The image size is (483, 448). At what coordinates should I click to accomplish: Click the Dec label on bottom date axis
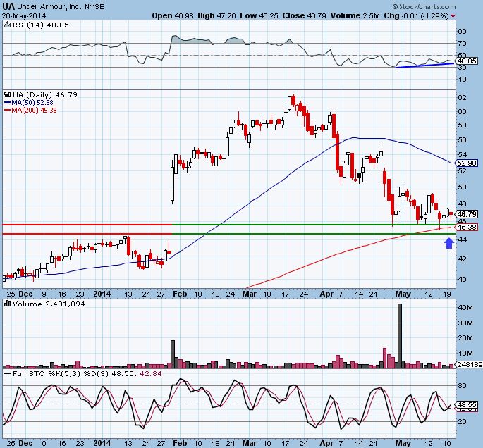click(25, 443)
